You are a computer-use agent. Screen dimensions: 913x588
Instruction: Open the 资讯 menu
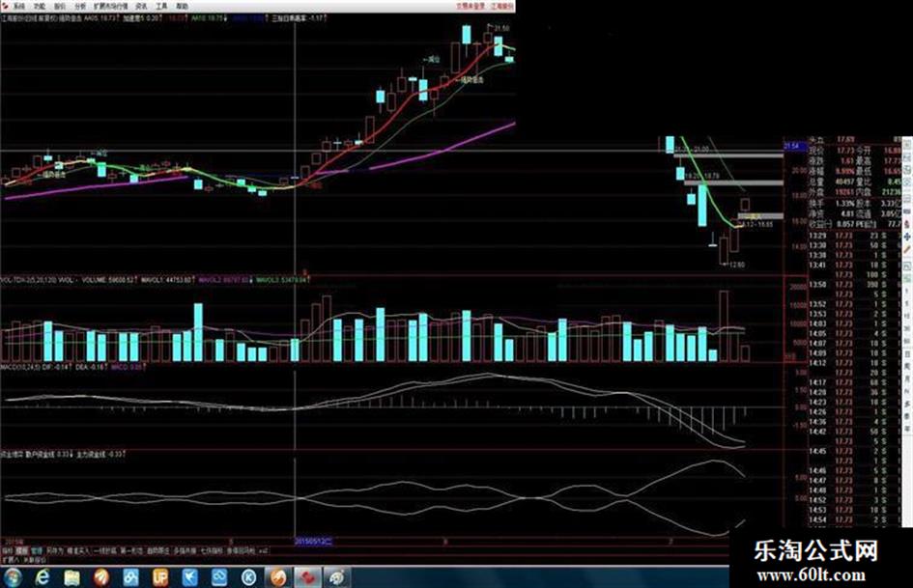[141, 6]
